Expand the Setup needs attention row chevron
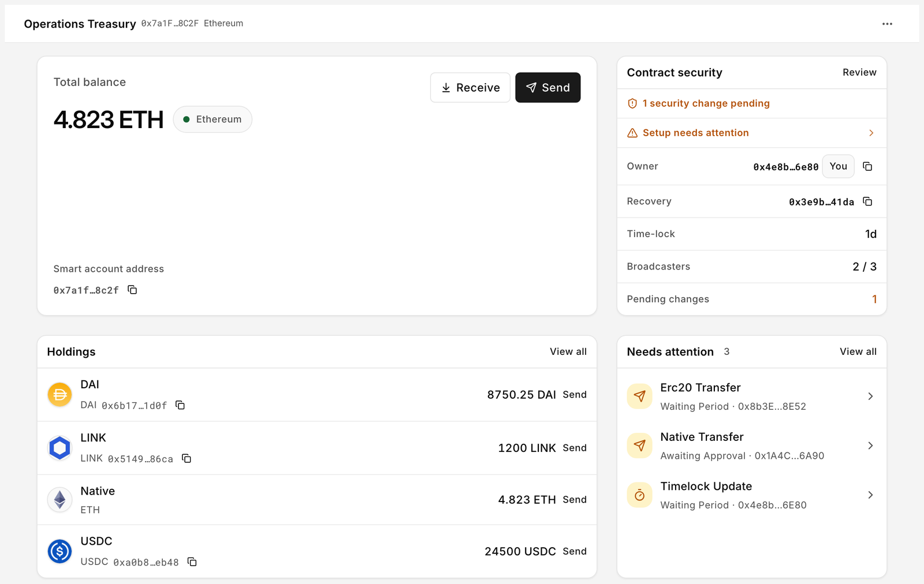 tap(871, 133)
